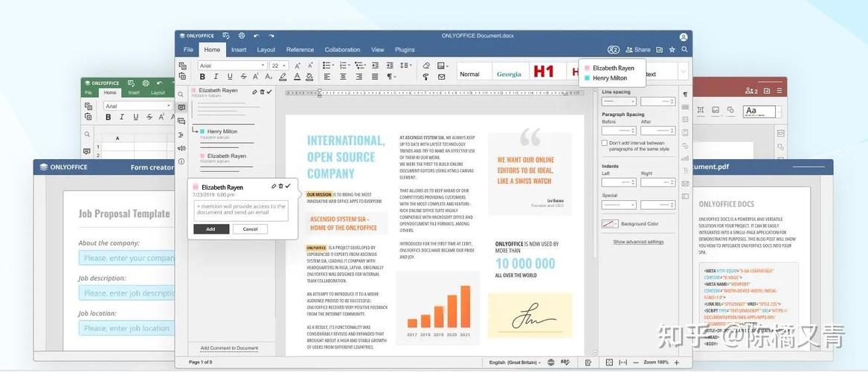Open the comments panel icon in left sidebar
The height and width of the screenshot is (372, 868).
181,108
